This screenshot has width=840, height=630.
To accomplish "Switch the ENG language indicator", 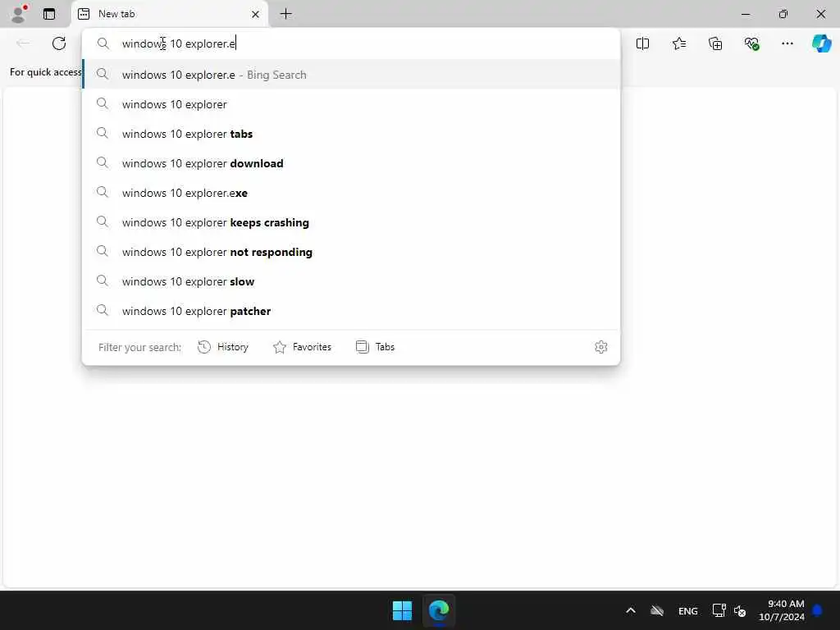I will pyautogui.click(x=688, y=610).
